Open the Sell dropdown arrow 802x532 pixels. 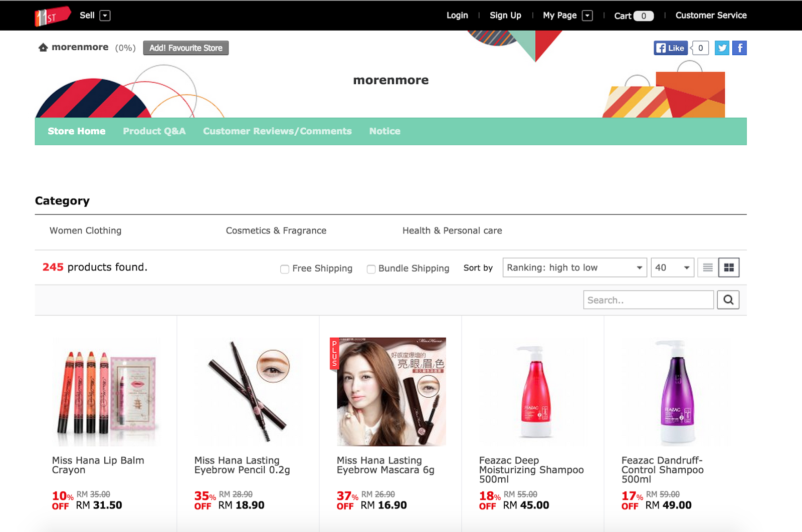click(105, 16)
